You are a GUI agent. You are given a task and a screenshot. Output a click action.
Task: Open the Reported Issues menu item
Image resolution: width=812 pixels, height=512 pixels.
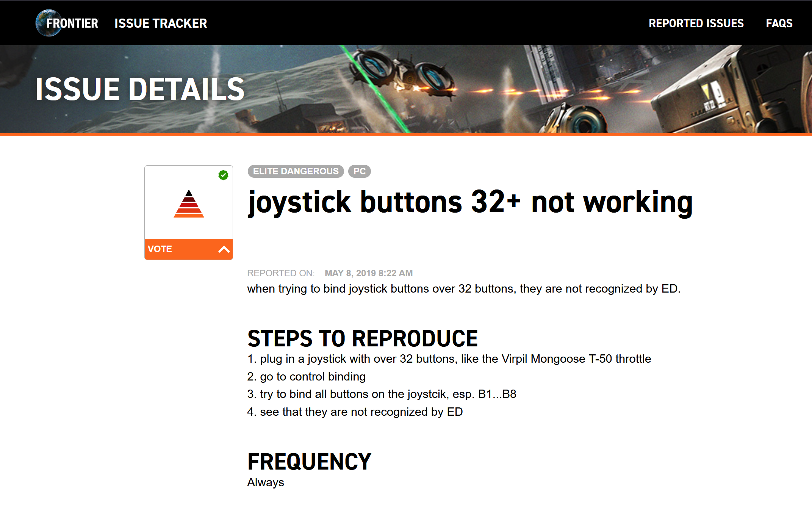(696, 23)
